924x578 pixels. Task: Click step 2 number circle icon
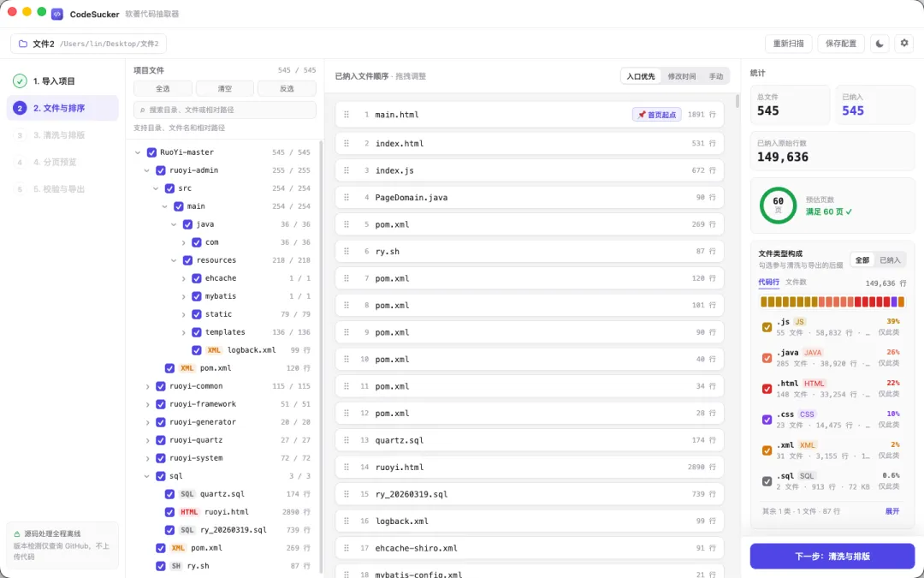click(20, 108)
